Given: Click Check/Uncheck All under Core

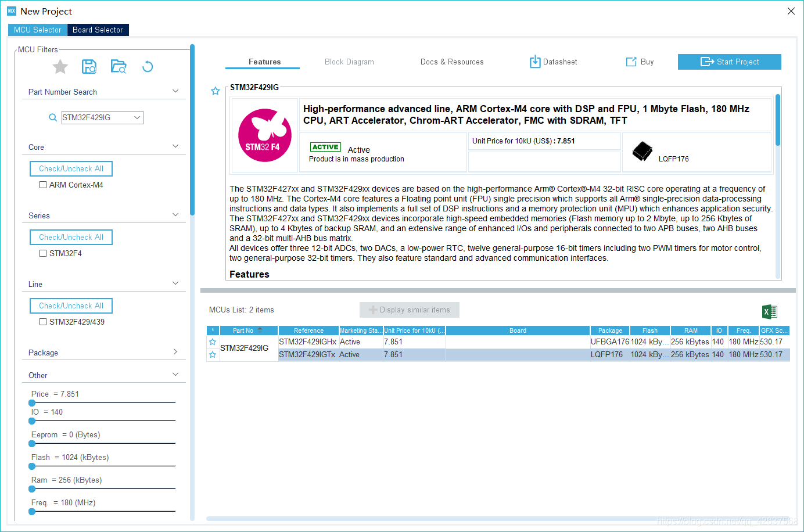Looking at the screenshot, I should click(x=71, y=169).
